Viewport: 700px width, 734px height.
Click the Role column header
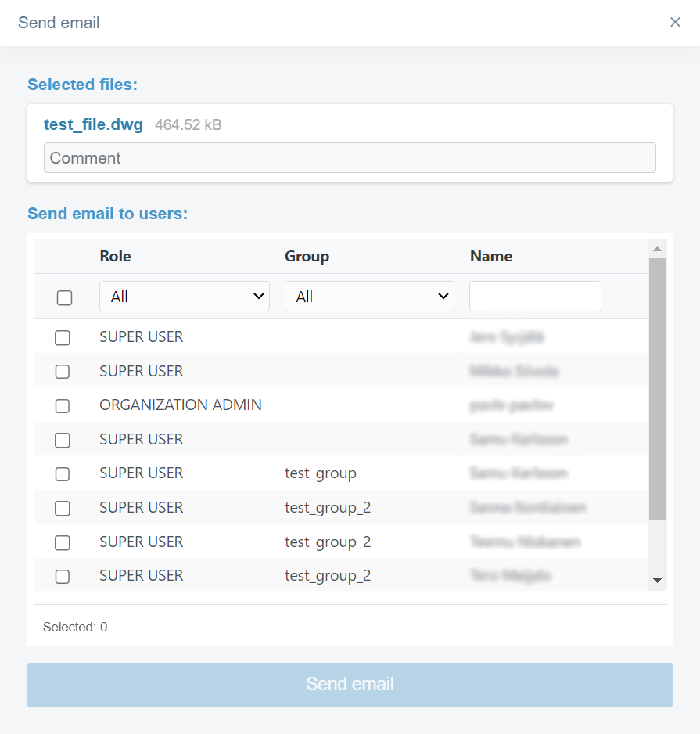click(x=116, y=256)
